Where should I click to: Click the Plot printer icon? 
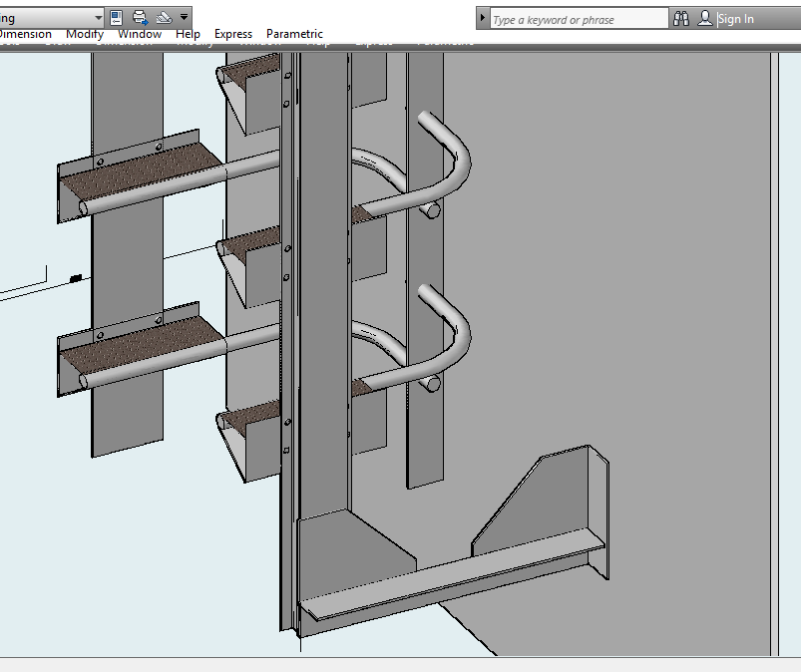pyautogui.click(x=141, y=18)
